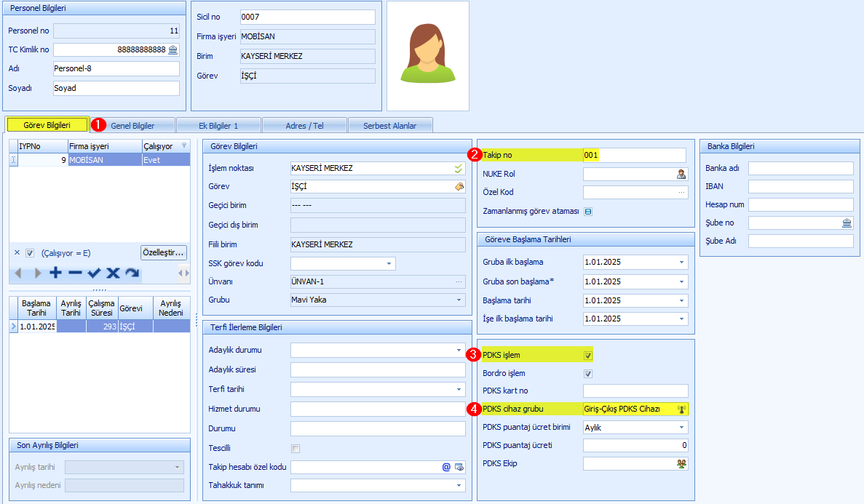Click the PDKS cihaz grubu antenna icon

[682, 409]
